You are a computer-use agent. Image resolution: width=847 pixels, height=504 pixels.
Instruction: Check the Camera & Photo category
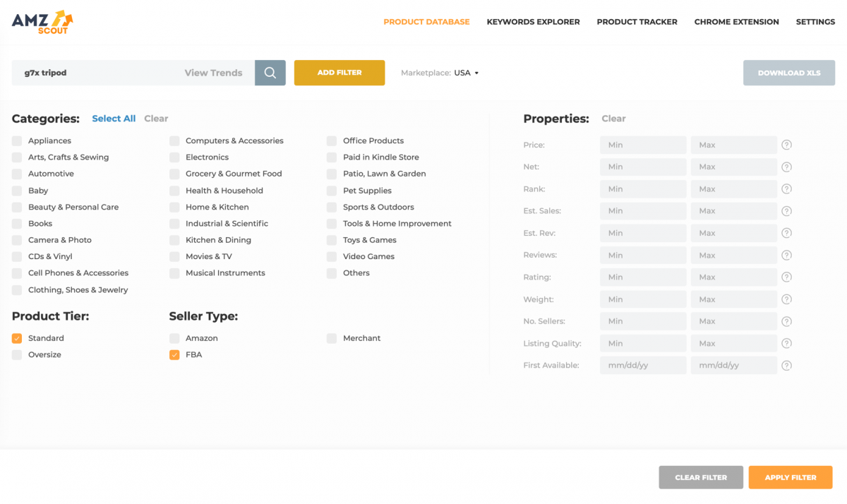(16, 239)
